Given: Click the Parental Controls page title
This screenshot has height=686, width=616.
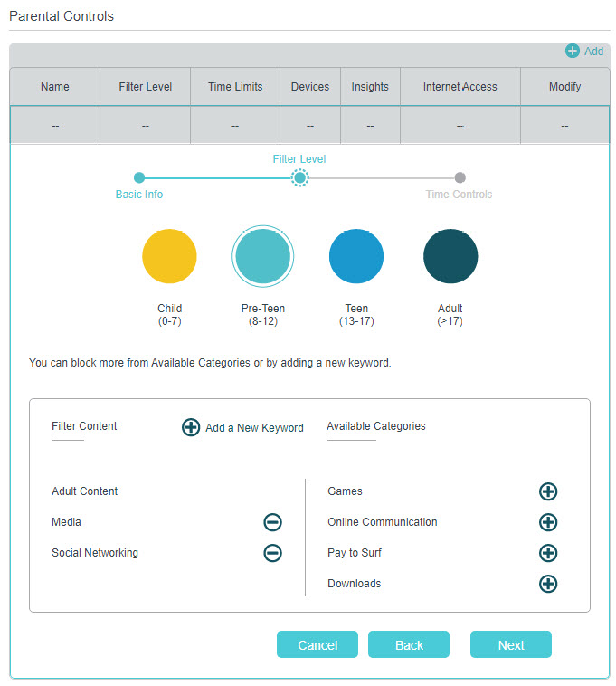Looking at the screenshot, I should (x=62, y=16).
